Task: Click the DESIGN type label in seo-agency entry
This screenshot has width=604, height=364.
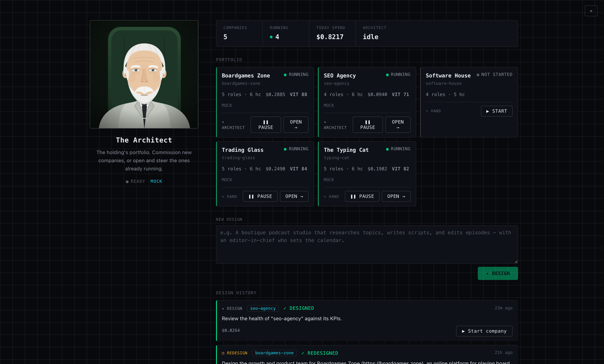Action: click(232, 308)
